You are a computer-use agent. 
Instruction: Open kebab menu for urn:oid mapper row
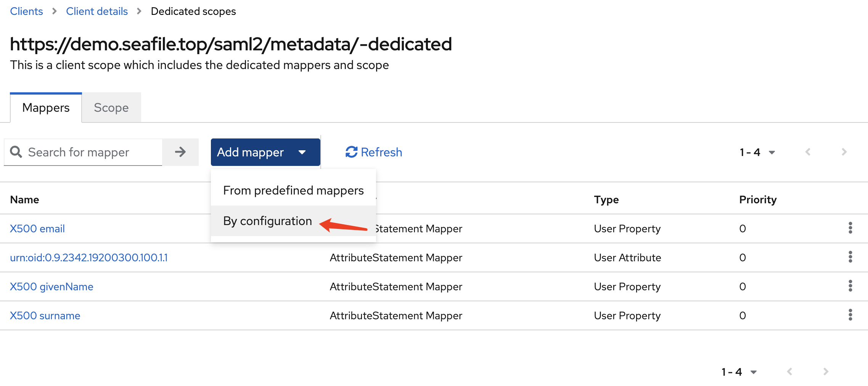click(x=850, y=257)
